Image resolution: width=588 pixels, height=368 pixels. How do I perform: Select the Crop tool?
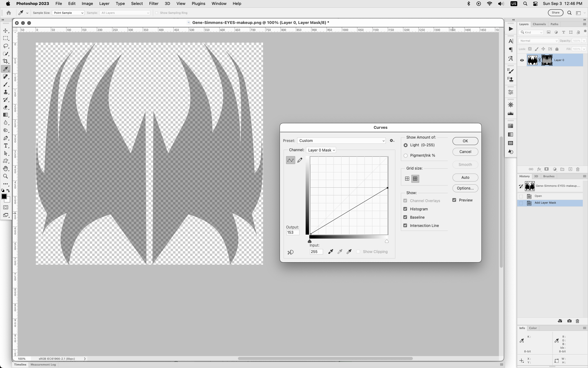click(6, 61)
